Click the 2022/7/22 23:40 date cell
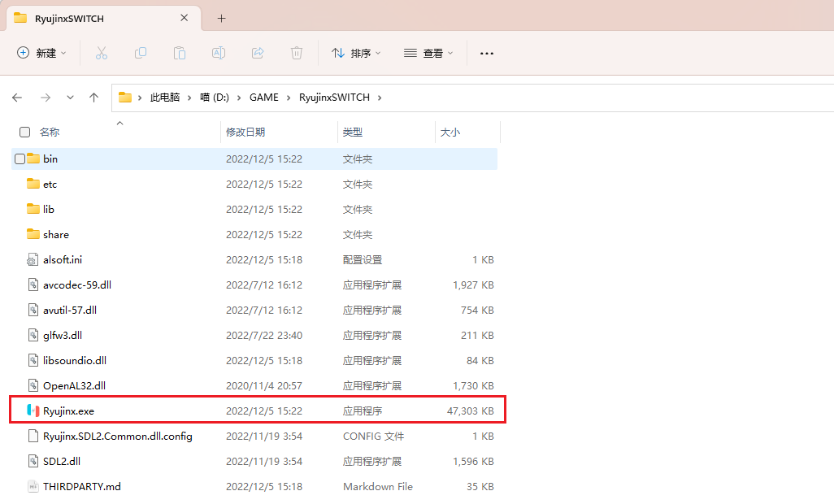This screenshot has height=504, width=834. (264, 336)
